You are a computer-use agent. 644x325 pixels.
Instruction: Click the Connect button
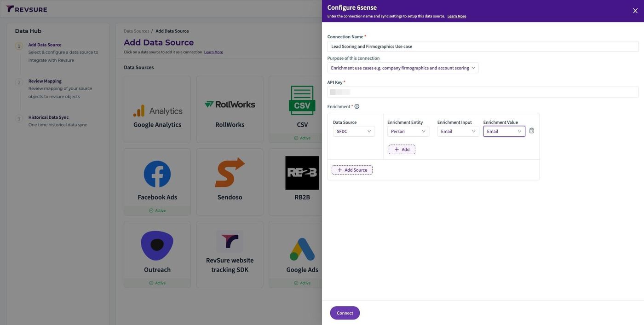[345, 313]
